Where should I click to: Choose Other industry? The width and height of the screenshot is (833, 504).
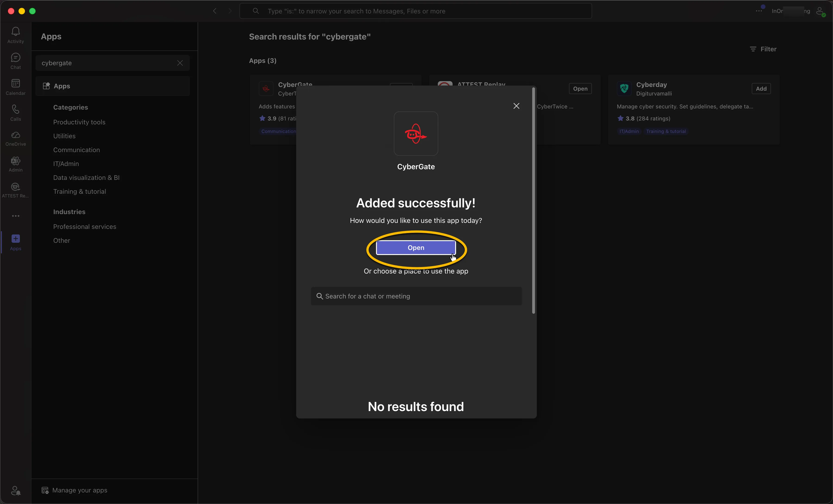tap(62, 240)
